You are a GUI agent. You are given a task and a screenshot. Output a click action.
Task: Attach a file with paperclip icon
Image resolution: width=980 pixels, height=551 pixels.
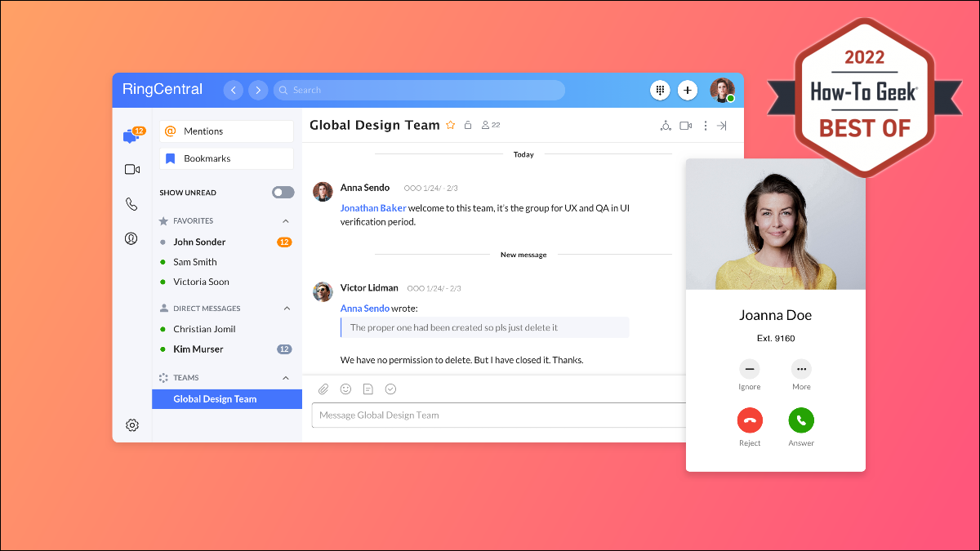tap(323, 389)
